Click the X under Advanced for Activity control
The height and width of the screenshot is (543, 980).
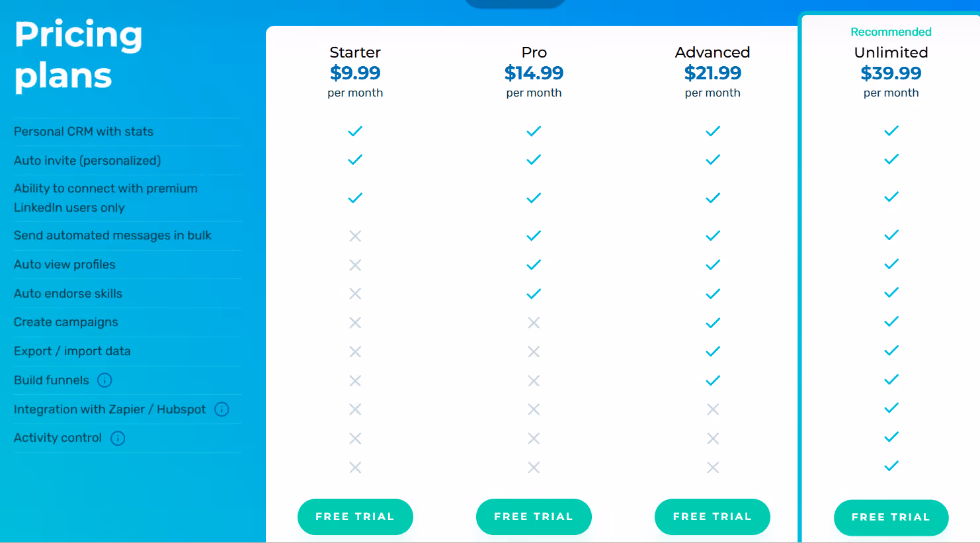tap(712, 437)
